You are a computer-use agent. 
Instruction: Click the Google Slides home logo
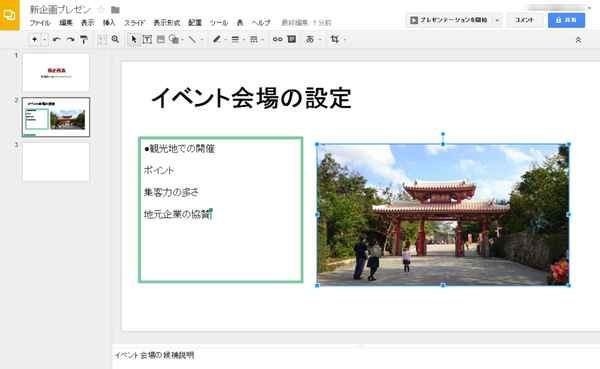10,15
